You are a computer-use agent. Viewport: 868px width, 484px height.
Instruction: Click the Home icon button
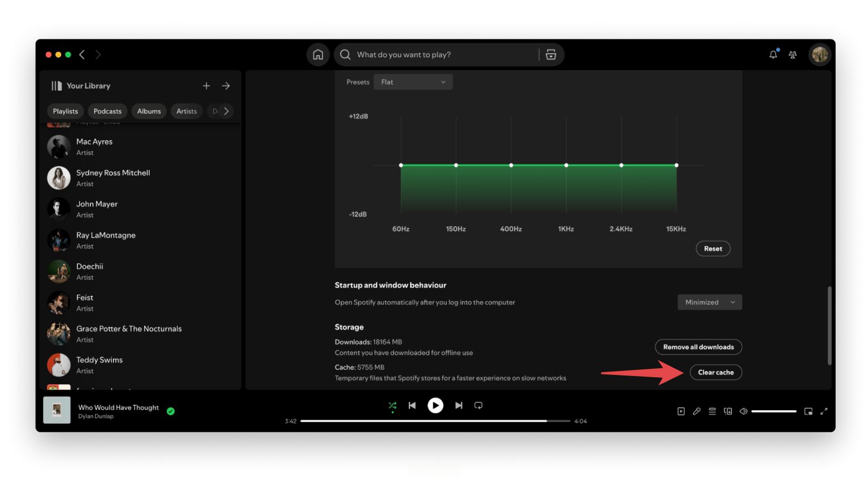pyautogui.click(x=318, y=55)
